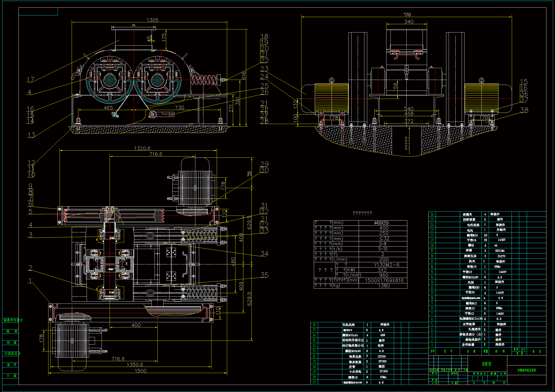
Task: Select the 装配图 title block text
Action: tap(486, 364)
